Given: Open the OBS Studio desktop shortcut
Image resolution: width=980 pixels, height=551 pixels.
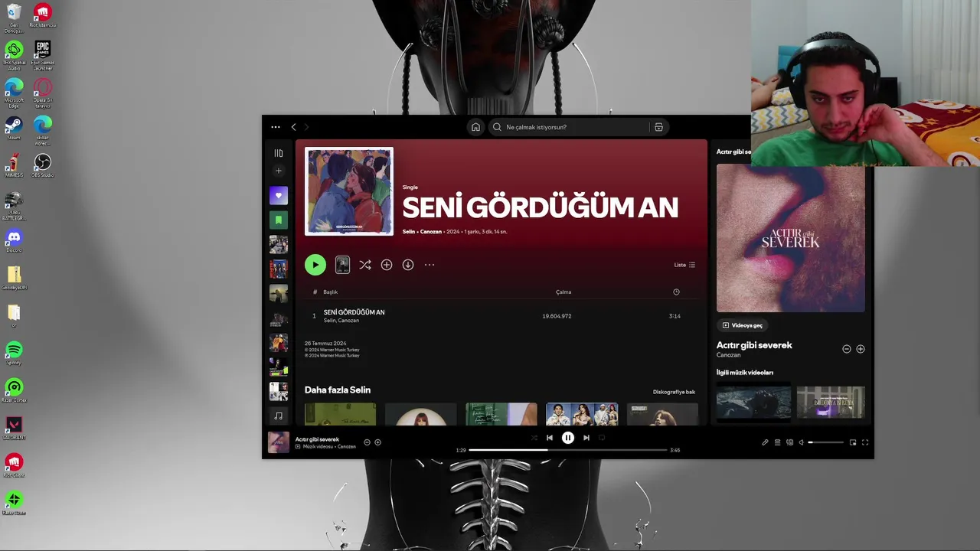Looking at the screenshot, I should pos(43,165).
